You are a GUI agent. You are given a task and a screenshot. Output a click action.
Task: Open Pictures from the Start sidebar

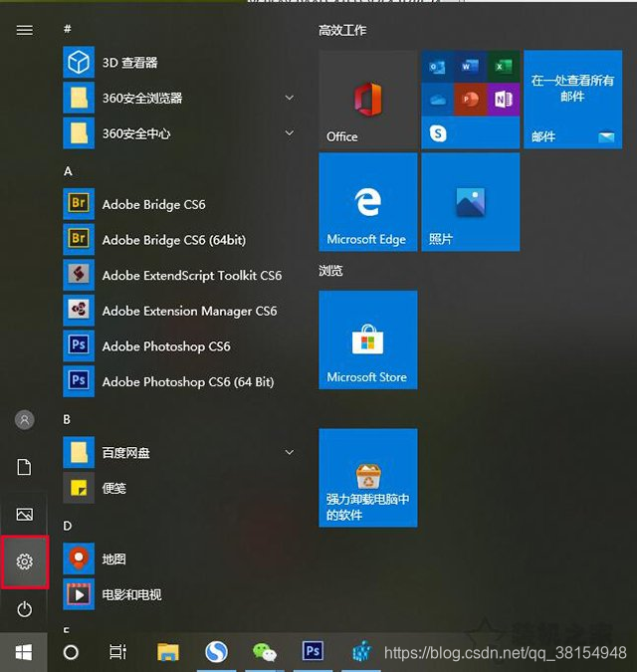(25, 514)
